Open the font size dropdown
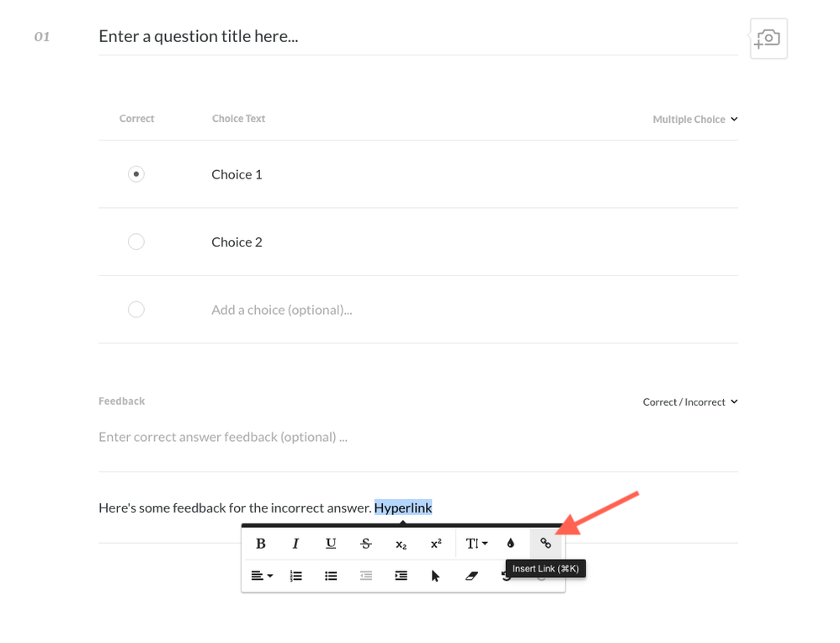The height and width of the screenshot is (643, 840). point(476,544)
